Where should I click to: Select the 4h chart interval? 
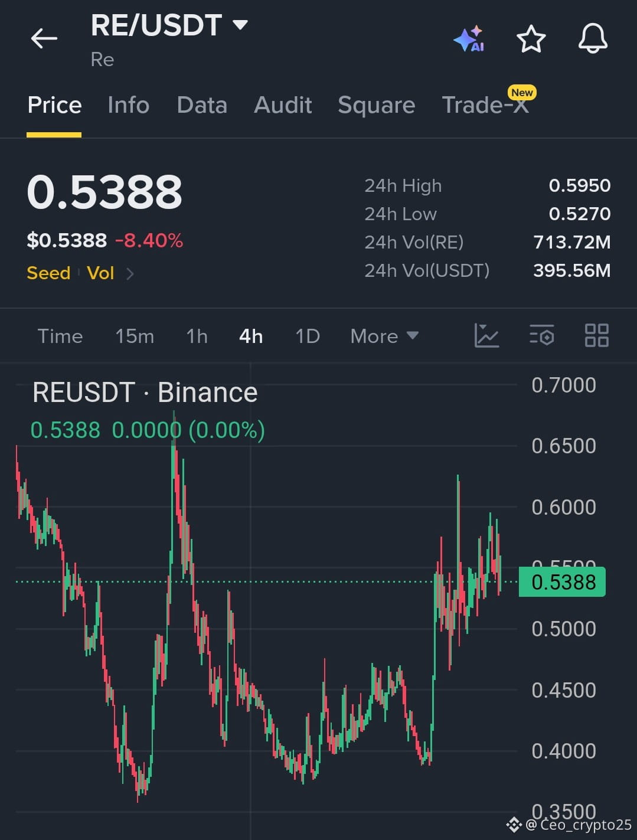click(x=251, y=336)
